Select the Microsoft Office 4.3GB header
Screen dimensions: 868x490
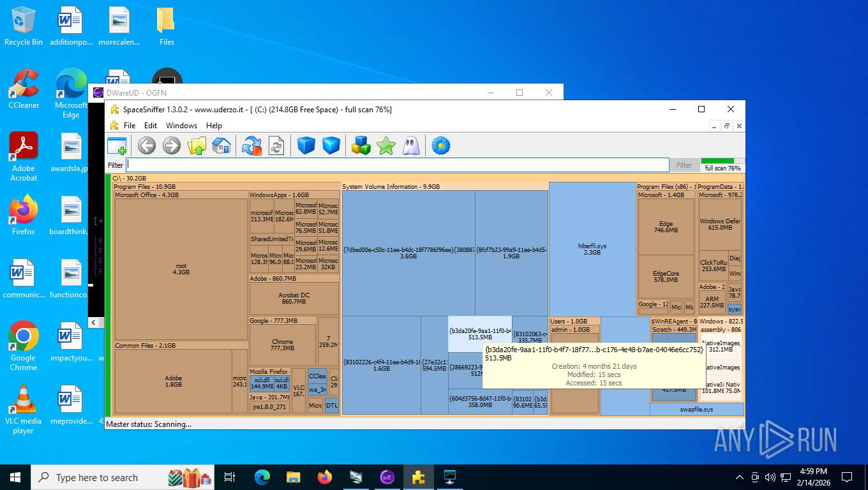tap(181, 195)
